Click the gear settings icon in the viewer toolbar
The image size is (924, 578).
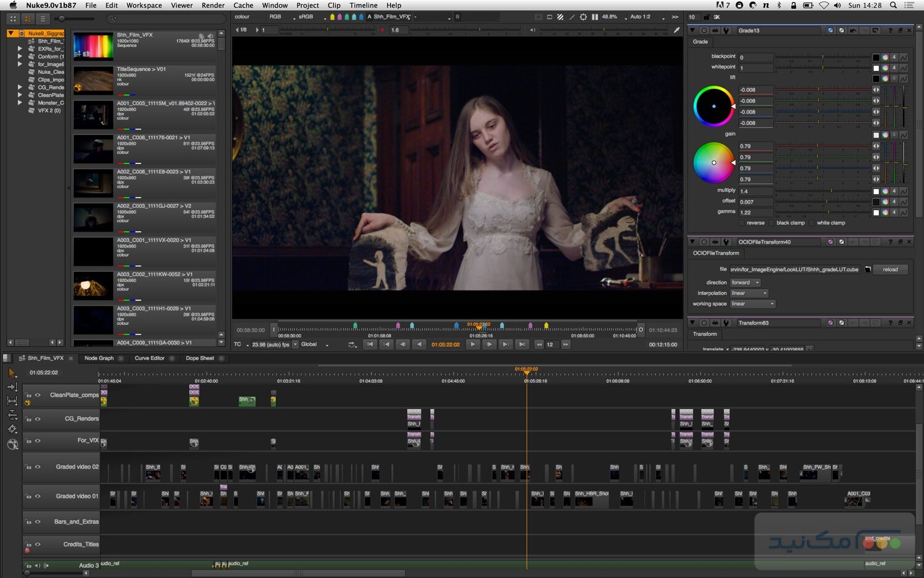[583, 17]
